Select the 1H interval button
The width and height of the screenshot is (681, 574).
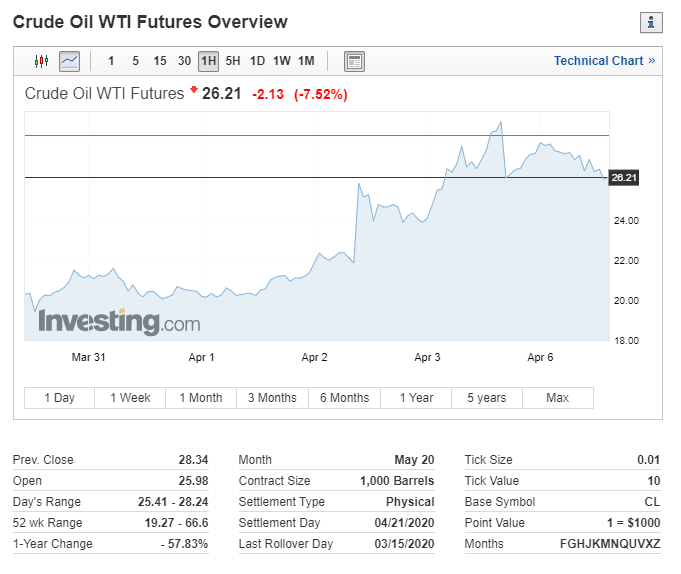pyautogui.click(x=208, y=61)
